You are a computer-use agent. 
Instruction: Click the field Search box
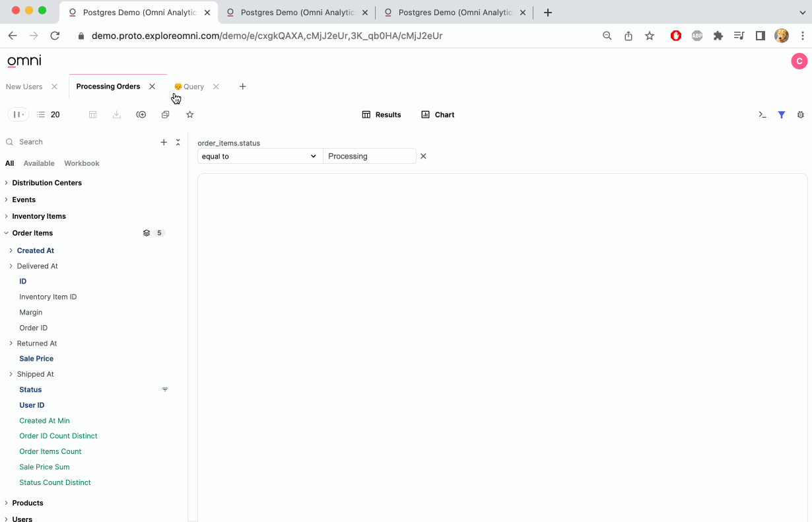pyautogui.click(x=79, y=142)
